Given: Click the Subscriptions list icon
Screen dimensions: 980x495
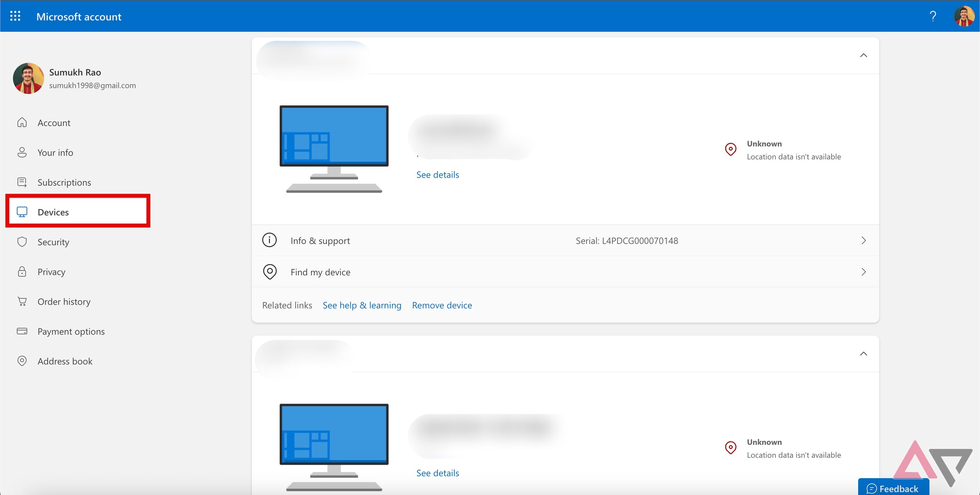Looking at the screenshot, I should click(22, 182).
